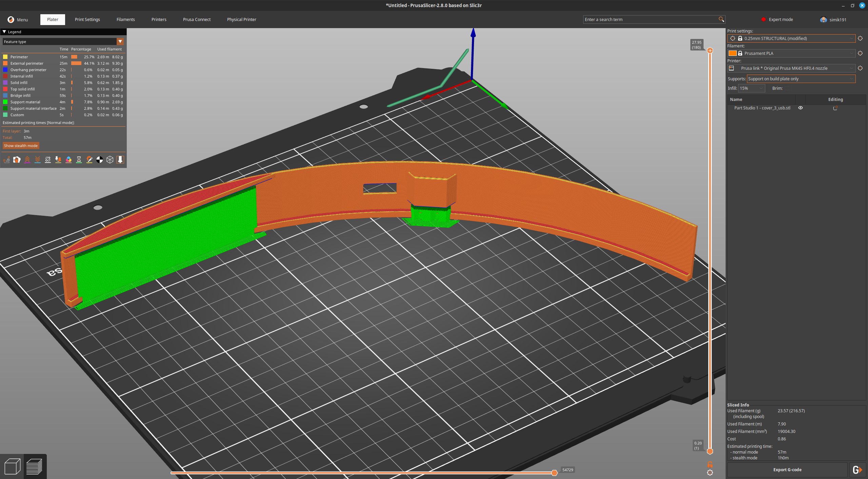Open the Infill percentage dropdown
This screenshot has width=868, height=479.
click(751, 88)
